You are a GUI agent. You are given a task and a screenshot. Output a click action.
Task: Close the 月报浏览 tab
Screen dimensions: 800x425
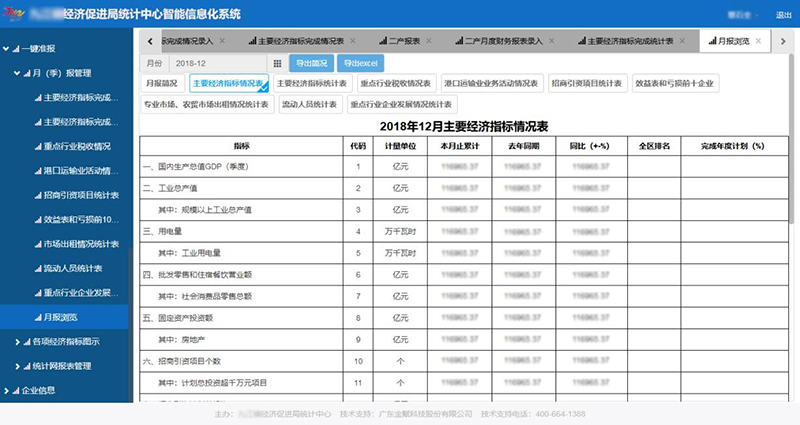pos(757,41)
